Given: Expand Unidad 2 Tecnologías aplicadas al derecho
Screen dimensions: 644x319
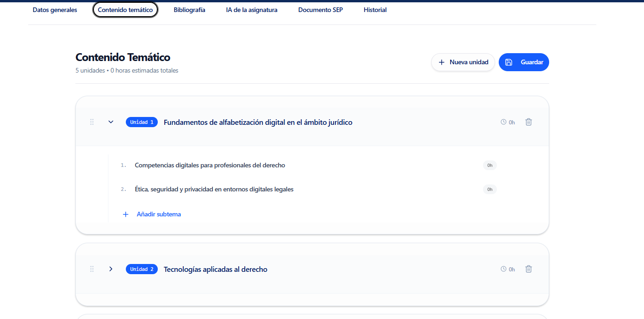Looking at the screenshot, I should coord(111,269).
